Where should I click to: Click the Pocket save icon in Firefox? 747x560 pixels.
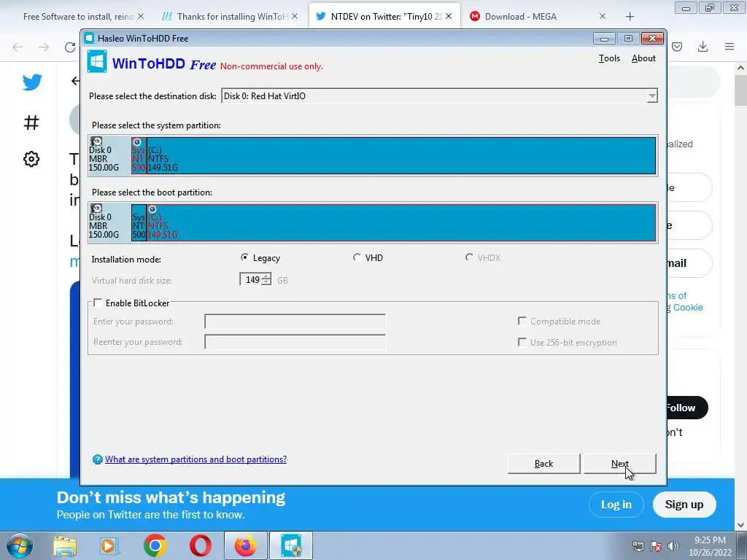click(677, 46)
